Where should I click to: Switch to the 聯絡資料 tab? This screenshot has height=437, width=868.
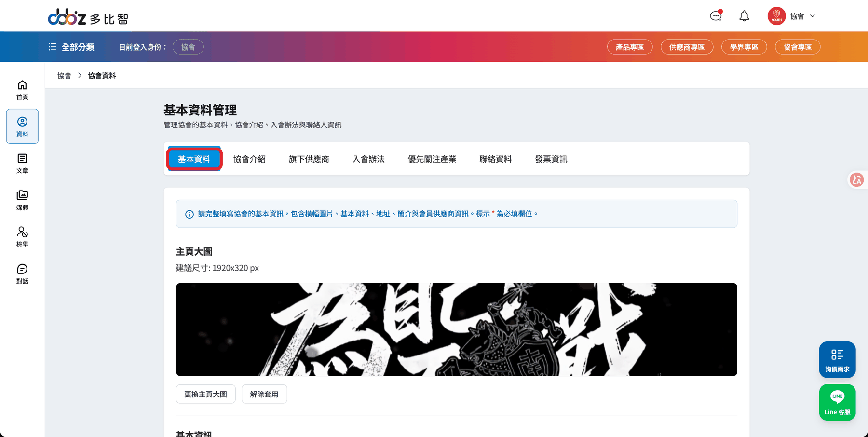click(x=496, y=159)
